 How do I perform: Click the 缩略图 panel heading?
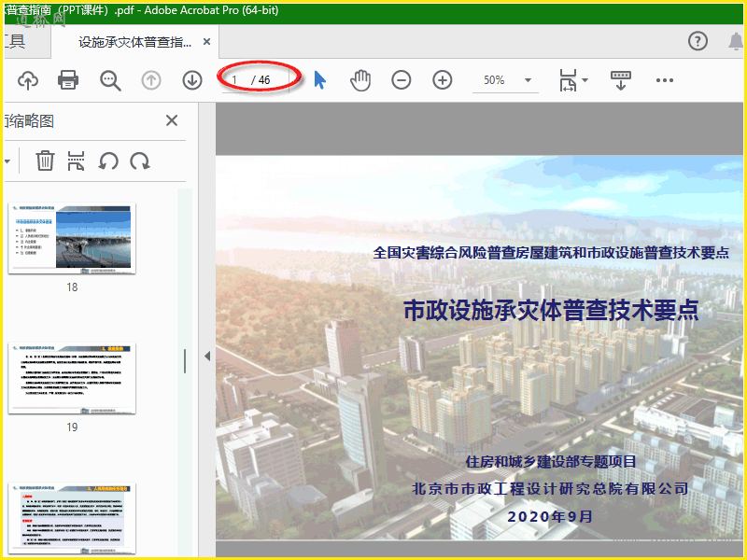tap(29, 121)
